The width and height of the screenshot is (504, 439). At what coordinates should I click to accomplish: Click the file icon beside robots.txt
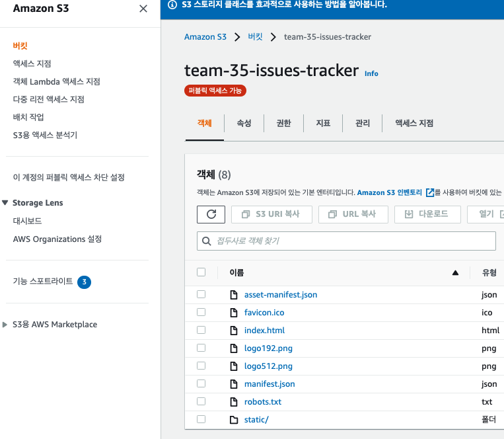(x=234, y=402)
